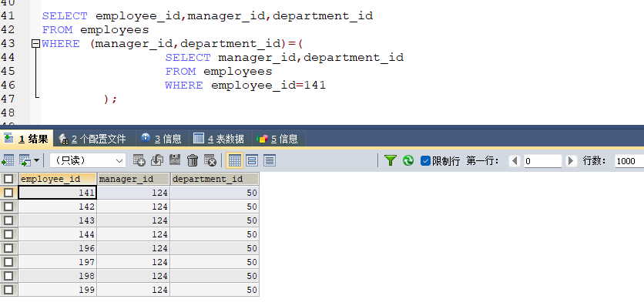Check the row checkbox for employee 196
644x306 pixels.
coord(8,248)
